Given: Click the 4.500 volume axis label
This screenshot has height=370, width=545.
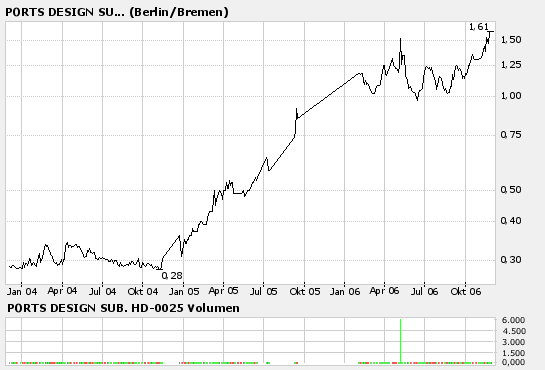Looking at the screenshot, I should 513,331.
